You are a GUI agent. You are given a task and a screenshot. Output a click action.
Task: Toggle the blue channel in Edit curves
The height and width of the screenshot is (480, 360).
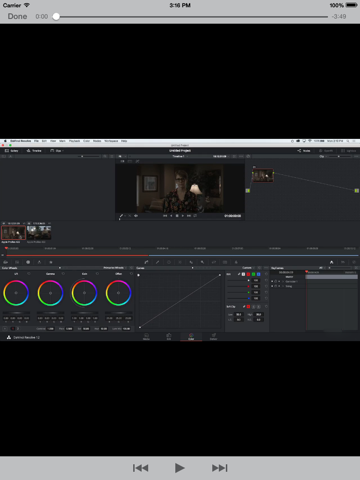[258, 274]
